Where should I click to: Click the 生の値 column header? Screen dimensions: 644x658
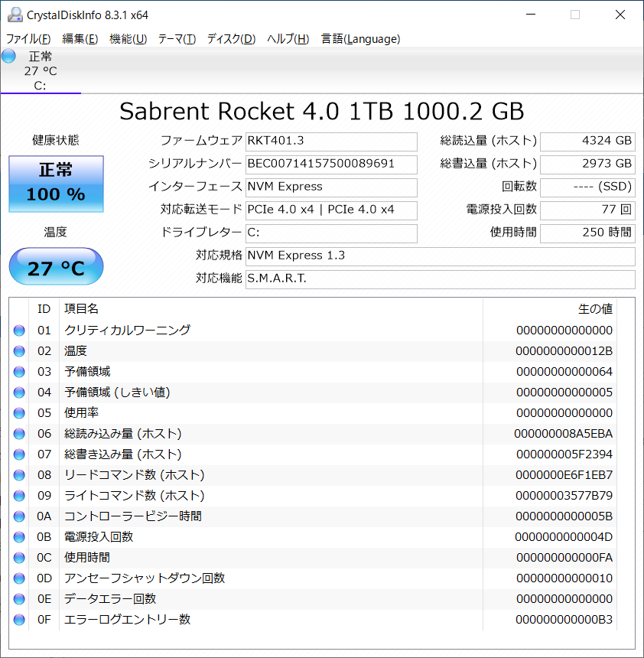595,309
